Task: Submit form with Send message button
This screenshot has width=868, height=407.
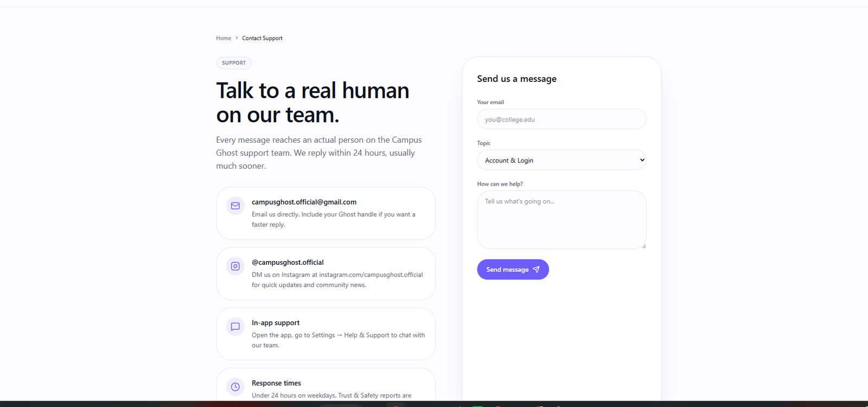Action: pyautogui.click(x=513, y=270)
